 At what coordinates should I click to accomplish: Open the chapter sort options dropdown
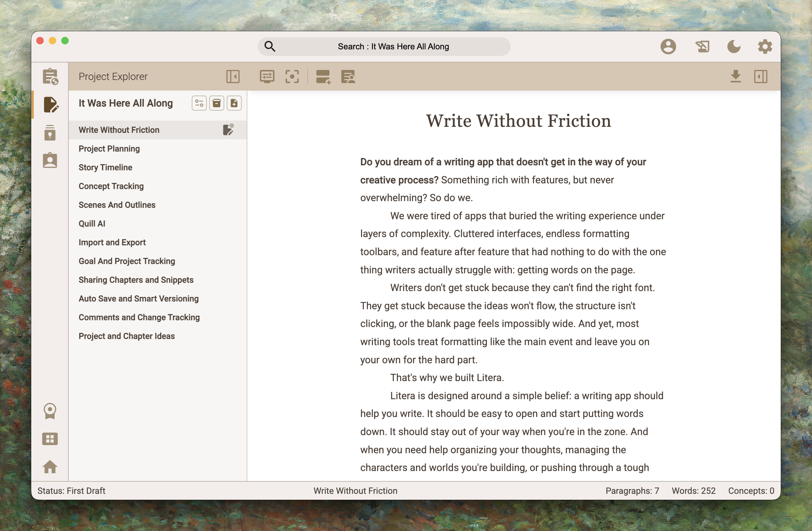tap(199, 103)
